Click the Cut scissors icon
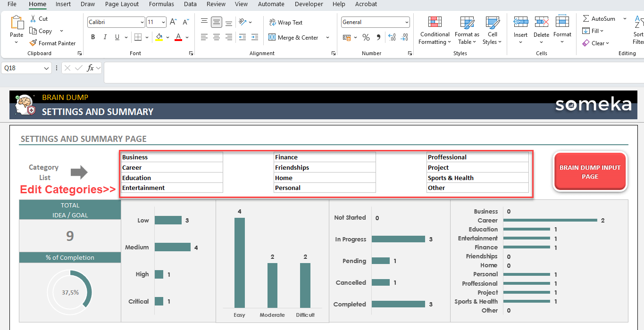This screenshot has height=330, width=644. pyautogui.click(x=33, y=18)
